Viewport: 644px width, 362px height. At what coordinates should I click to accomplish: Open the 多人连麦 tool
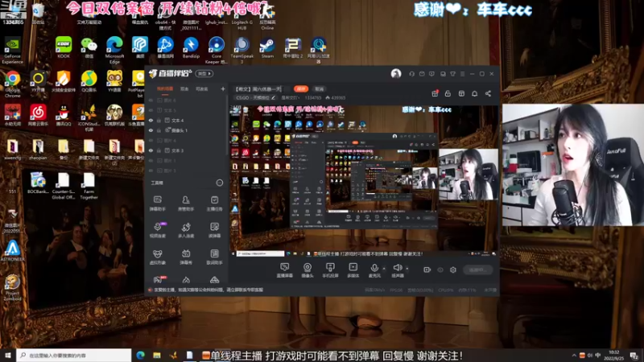coord(186,230)
